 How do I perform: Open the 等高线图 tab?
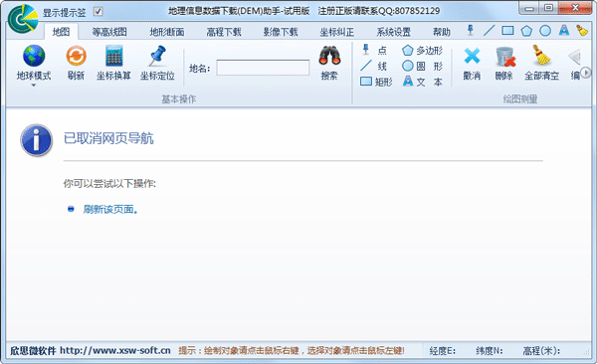click(x=109, y=32)
